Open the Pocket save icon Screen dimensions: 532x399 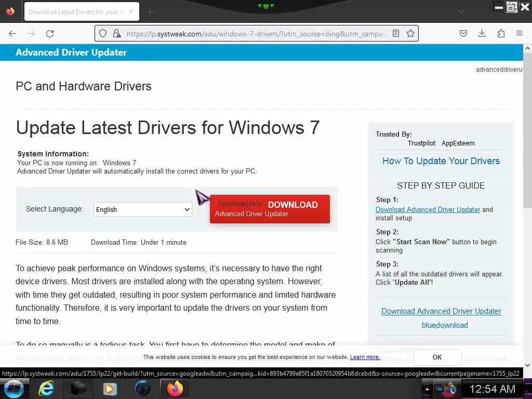(463, 33)
